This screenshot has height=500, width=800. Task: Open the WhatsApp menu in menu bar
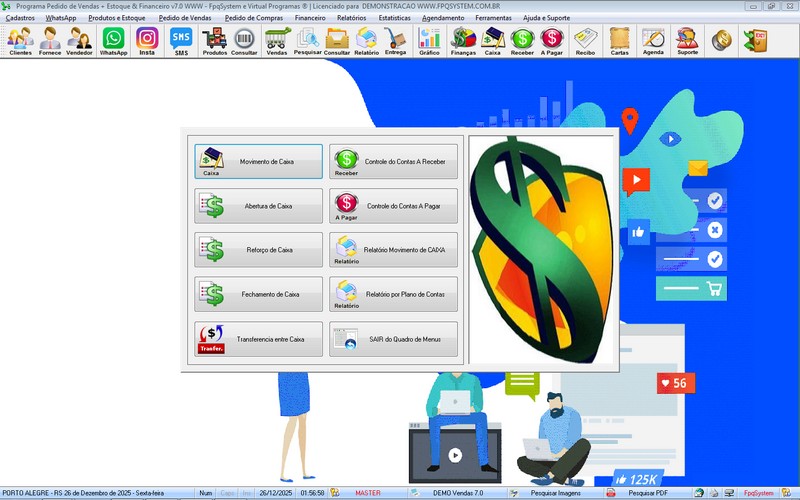point(61,18)
